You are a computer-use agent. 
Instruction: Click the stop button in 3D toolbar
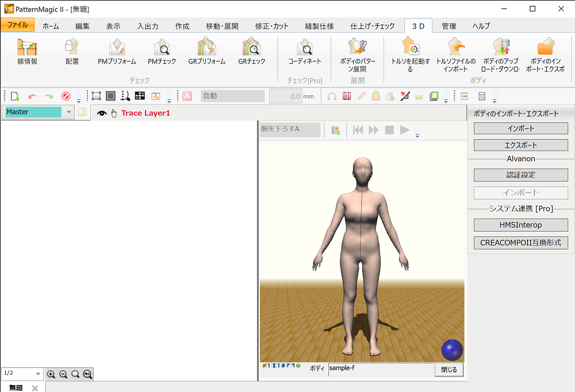pyautogui.click(x=389, y=130)
